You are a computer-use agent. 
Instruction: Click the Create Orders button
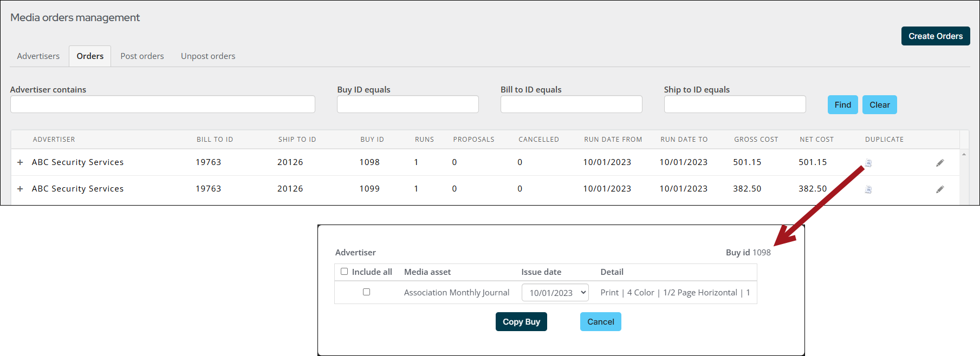point(936,36)
